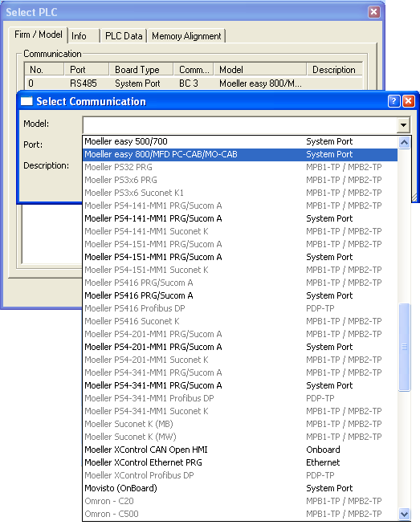Select Moeller PS3x6 Suconet K1

(240, 193)
